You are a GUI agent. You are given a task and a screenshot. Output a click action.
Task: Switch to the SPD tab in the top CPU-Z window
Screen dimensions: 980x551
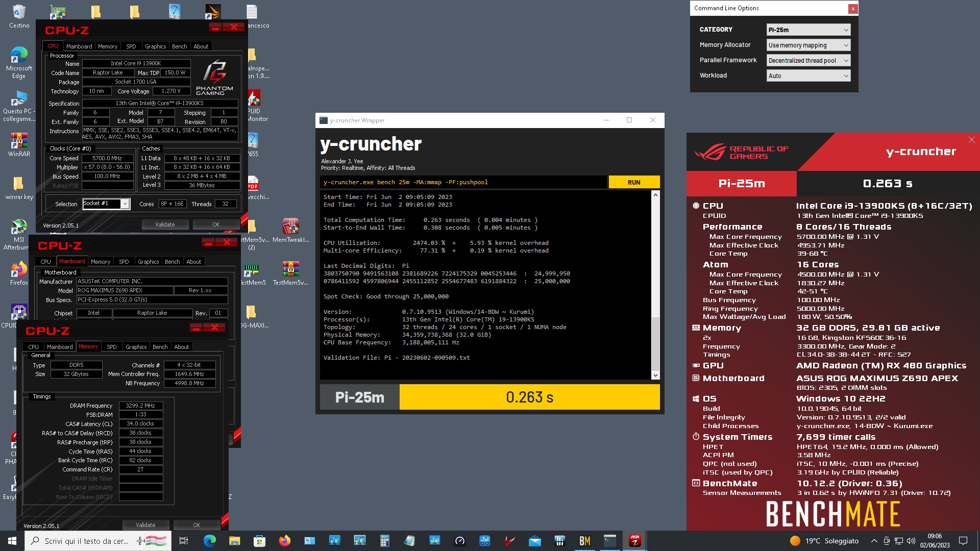click(x=131, y=46)
